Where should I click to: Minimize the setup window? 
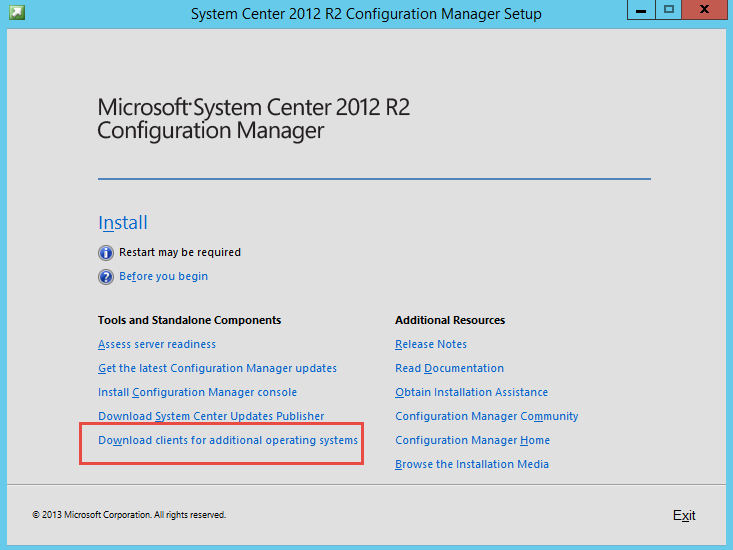[x=641, y=9]
